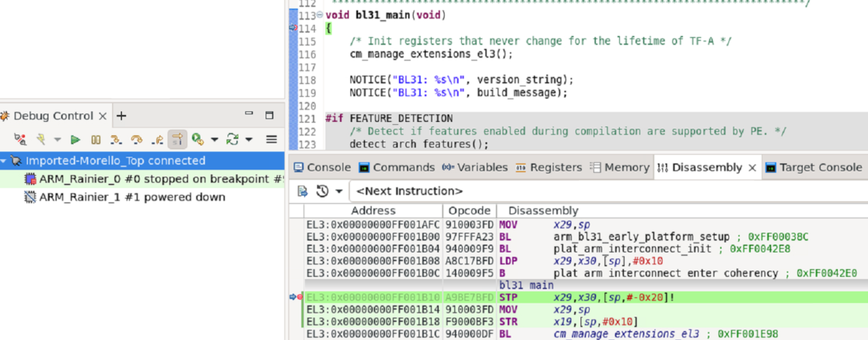Open the dropdown arrow next to the run-with-arrow icon
868x340 pixels.
point(215,140)
